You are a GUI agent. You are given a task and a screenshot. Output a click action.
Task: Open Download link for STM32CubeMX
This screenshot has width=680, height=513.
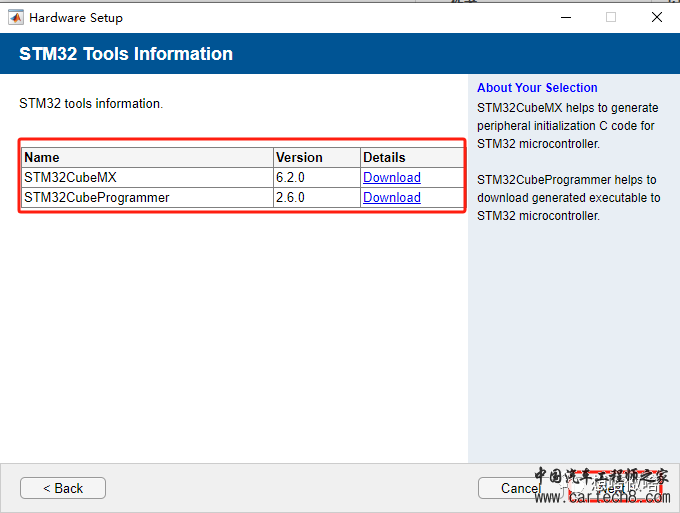pos(392,177)
